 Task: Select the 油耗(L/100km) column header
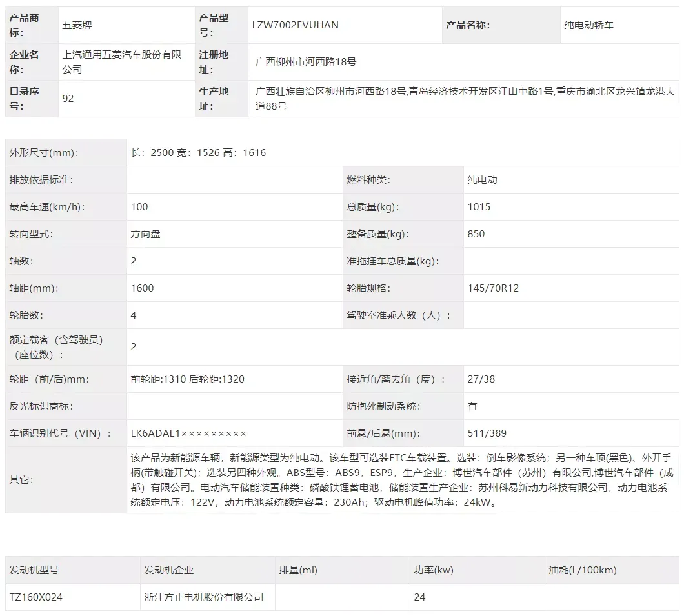582,570
